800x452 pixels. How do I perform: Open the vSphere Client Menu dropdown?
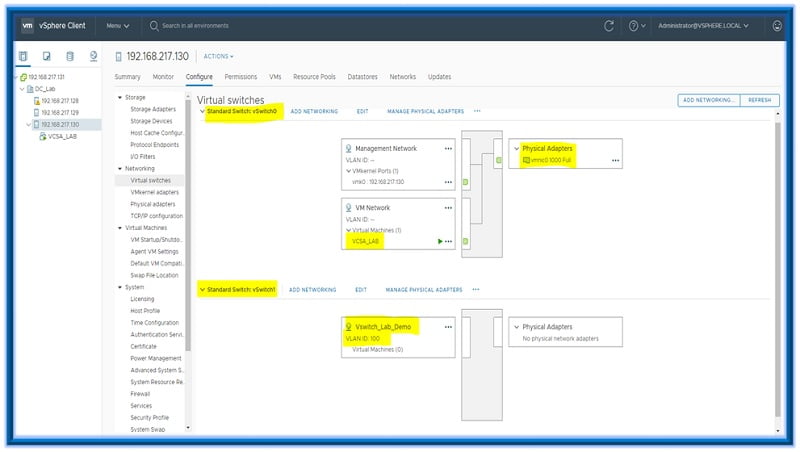click(x=118, y=25)
